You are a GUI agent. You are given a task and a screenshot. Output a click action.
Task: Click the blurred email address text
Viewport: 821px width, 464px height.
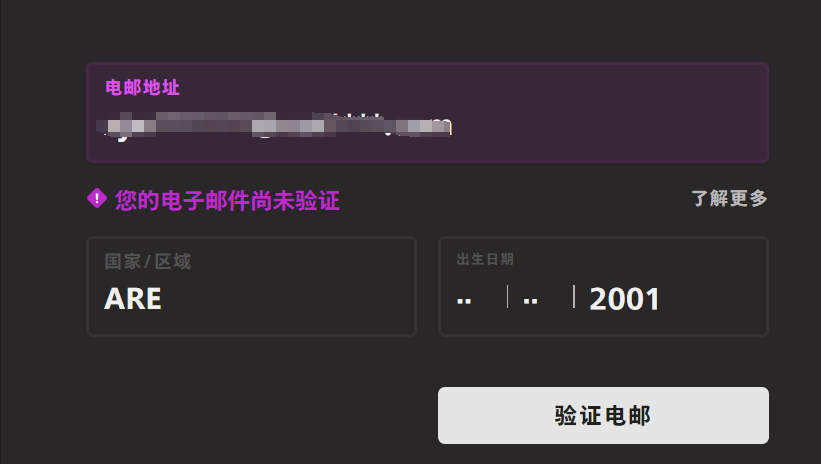point(274,126)
